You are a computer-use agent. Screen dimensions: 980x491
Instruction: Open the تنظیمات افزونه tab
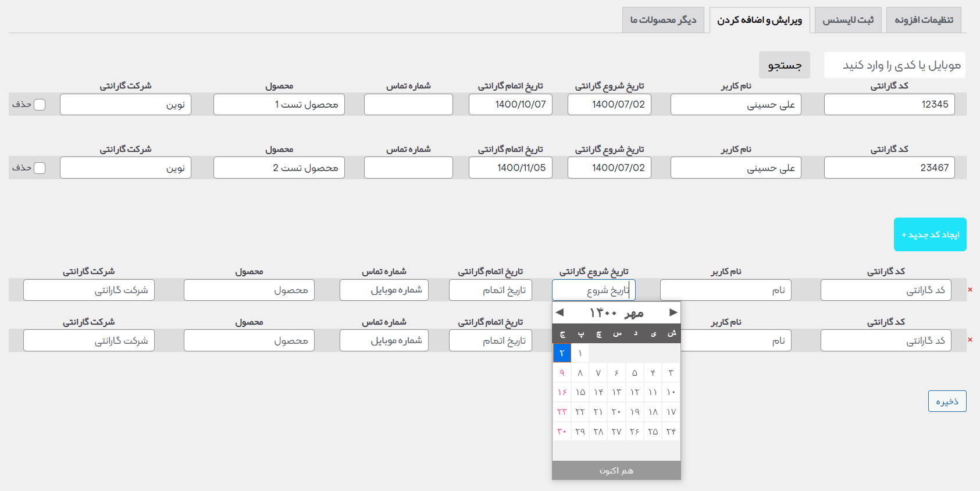point(924,20)
